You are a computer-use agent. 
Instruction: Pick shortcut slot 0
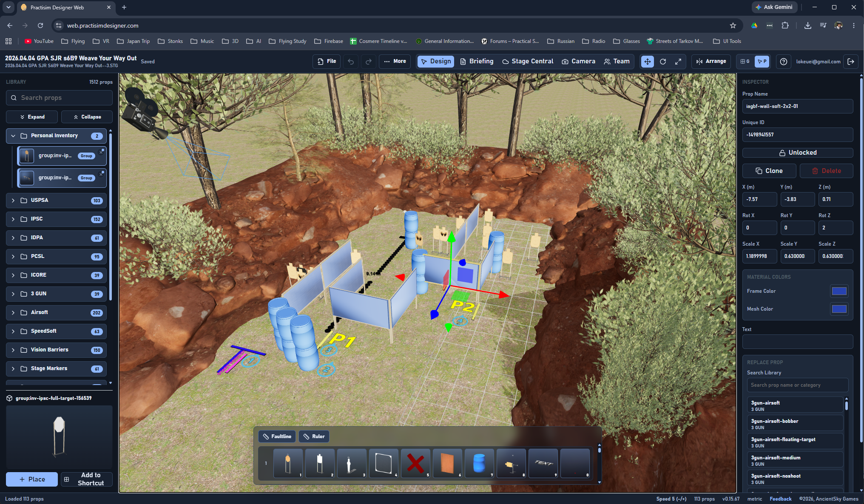pos(575,463)
